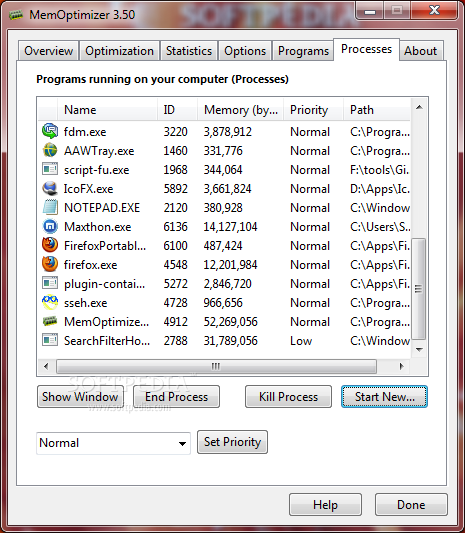Click the Kill Process button
465x533 pixels.
[x=288, y=397]
